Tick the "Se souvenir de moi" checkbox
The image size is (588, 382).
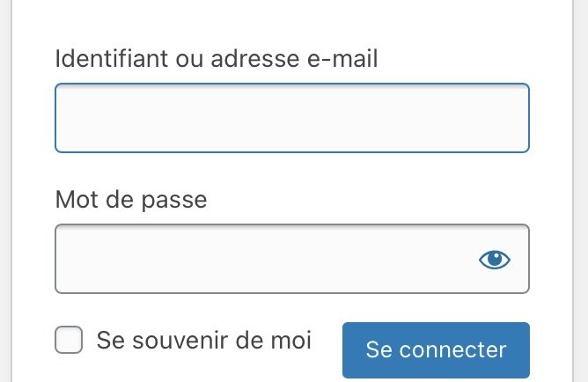[69, 340]
